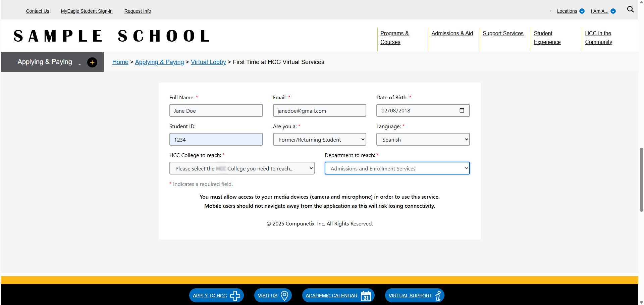Click the Academic Calendar icon
Image resolution: width=644 pixels, height=305 pixels.
(366, 296)
